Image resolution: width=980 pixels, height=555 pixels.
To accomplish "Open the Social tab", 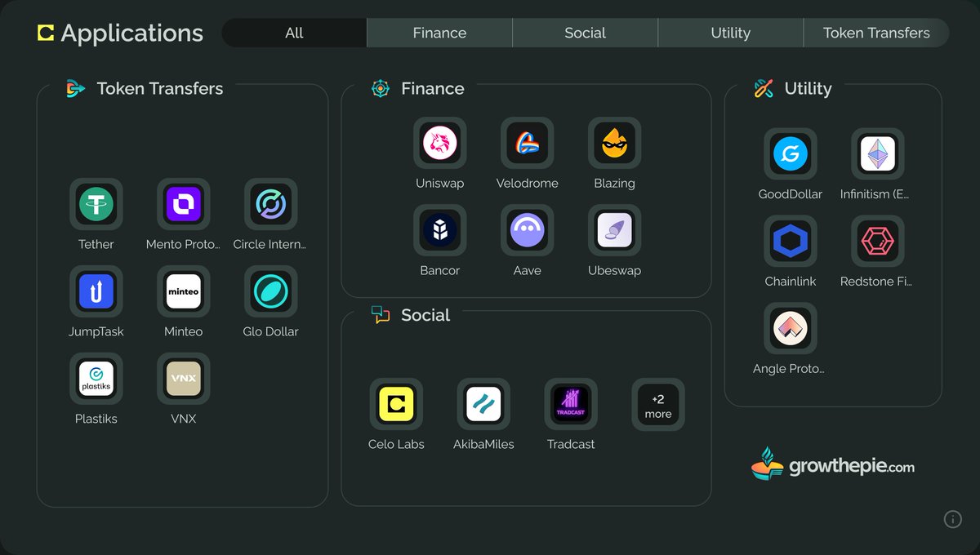I will (585, 33).
